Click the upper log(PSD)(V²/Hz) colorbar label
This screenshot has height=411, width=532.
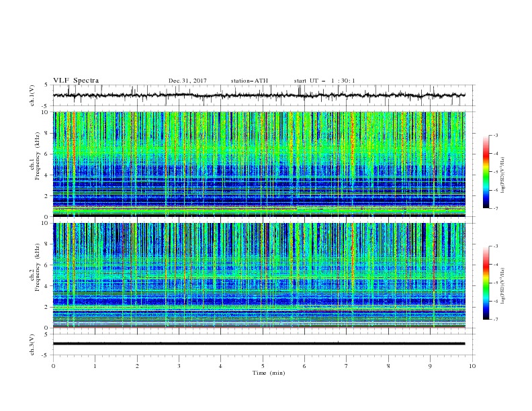coord(502,175)
